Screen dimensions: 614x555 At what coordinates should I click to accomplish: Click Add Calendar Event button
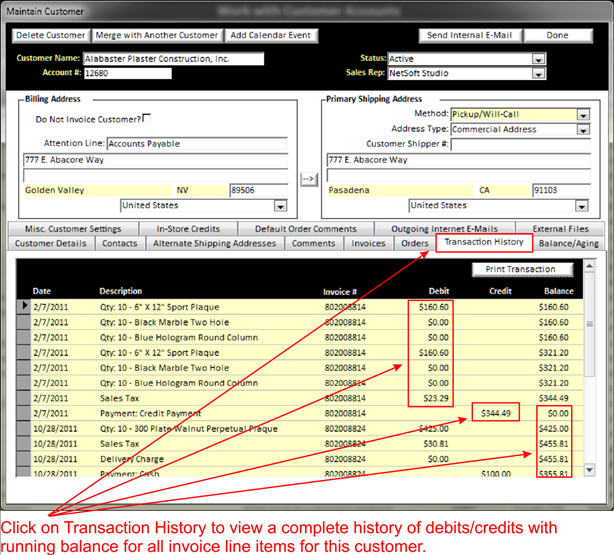[271, 35]
